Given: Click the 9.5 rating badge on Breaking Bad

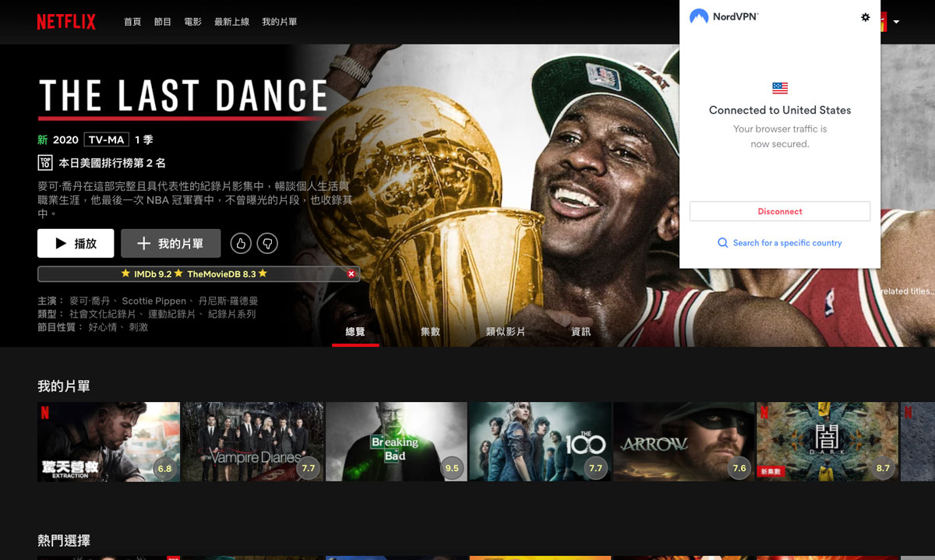Looking at the screenshot, I should point(452,468).
